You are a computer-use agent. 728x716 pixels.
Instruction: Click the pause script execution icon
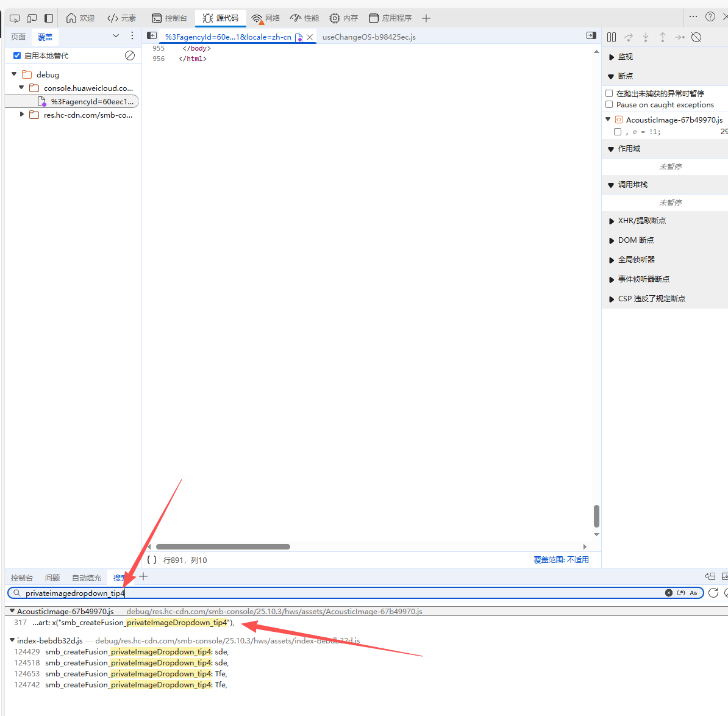pos(612,37)
